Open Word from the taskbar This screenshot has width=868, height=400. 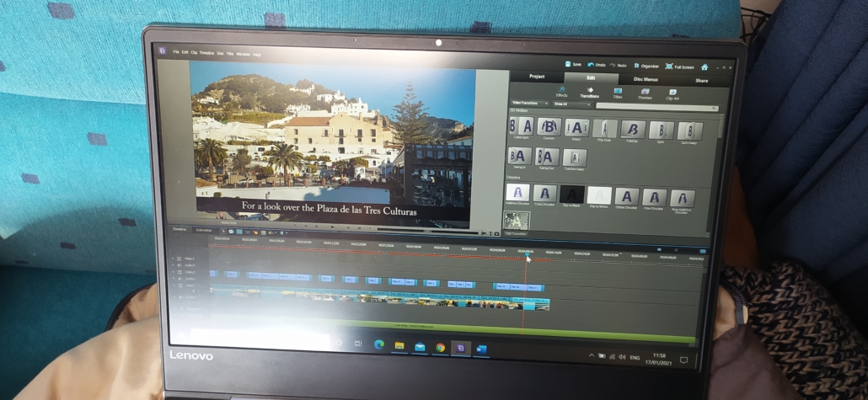[x=480, y=349]
